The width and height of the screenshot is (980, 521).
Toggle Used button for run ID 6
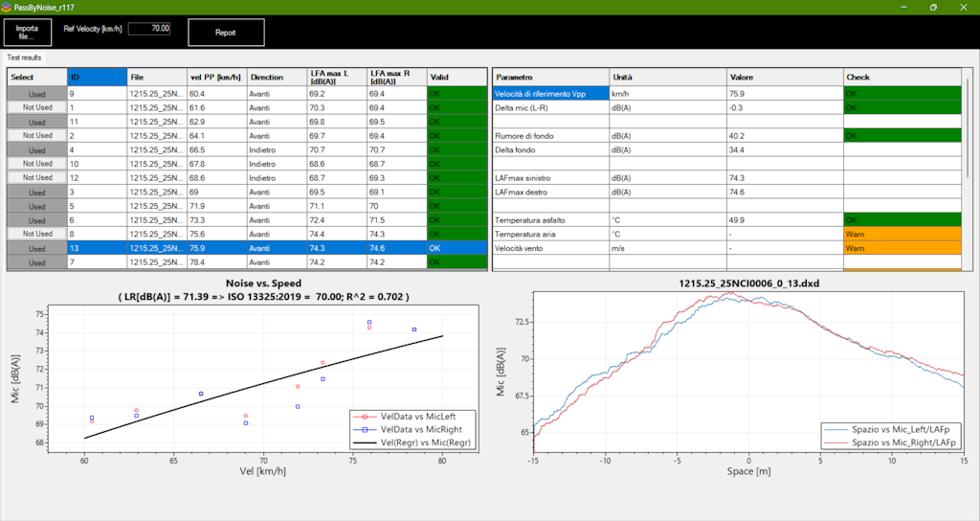(x=37, y=220)
